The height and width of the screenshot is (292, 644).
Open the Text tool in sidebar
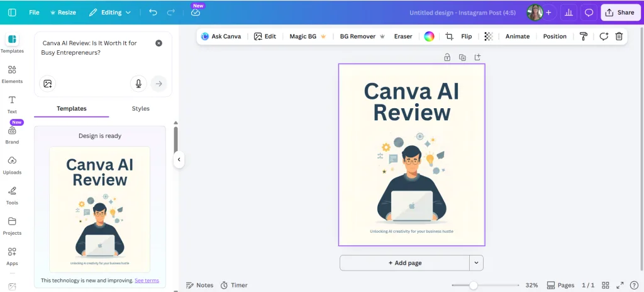click(x=12, y=104)
